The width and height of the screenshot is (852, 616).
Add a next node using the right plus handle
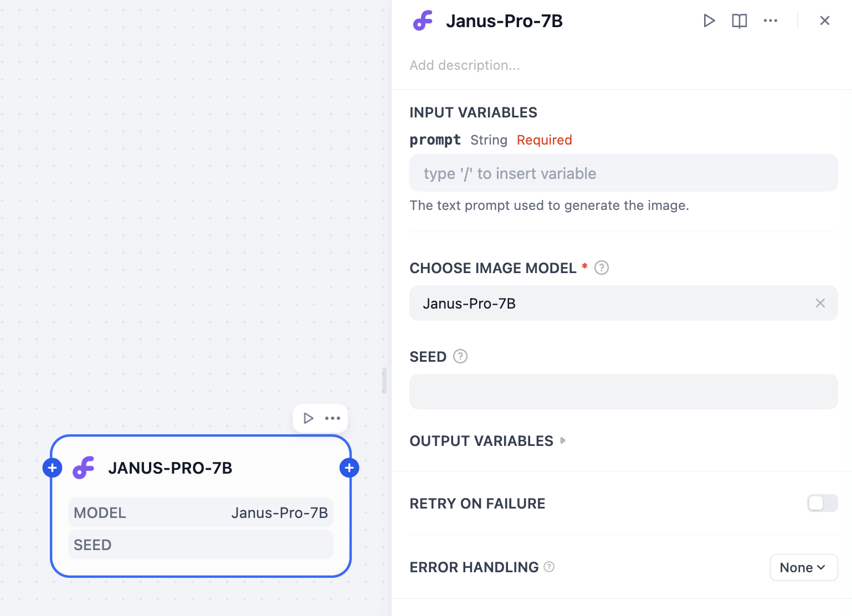[349, 468]
